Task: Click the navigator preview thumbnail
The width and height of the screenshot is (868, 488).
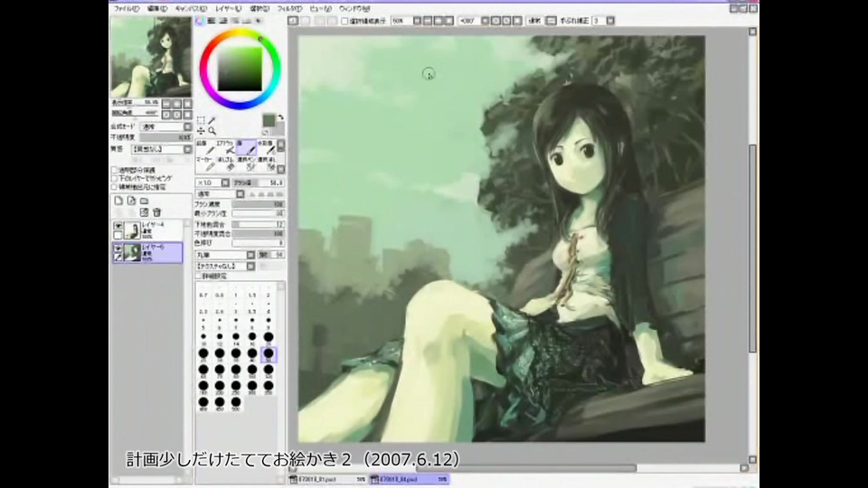Action: (151, 57)
